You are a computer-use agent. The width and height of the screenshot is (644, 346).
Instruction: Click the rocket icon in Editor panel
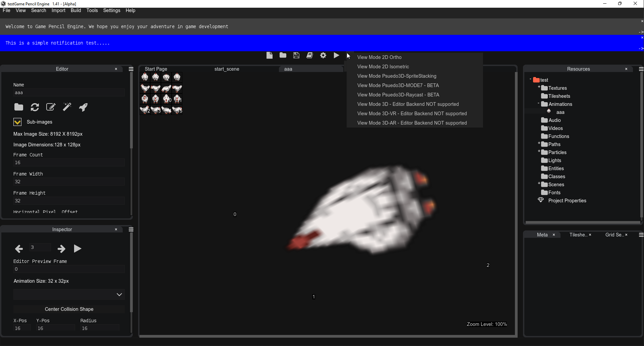pyautogui.click(x=83, y=107)
